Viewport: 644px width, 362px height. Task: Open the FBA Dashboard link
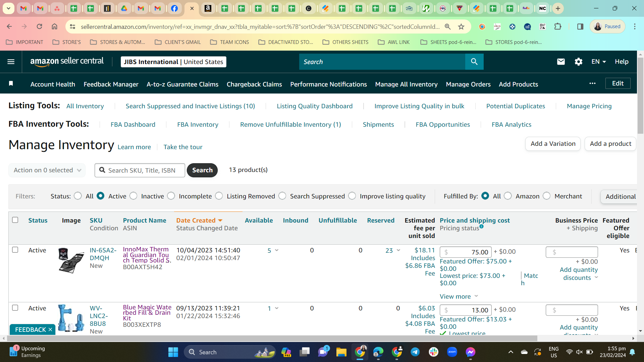click(133, 124)
